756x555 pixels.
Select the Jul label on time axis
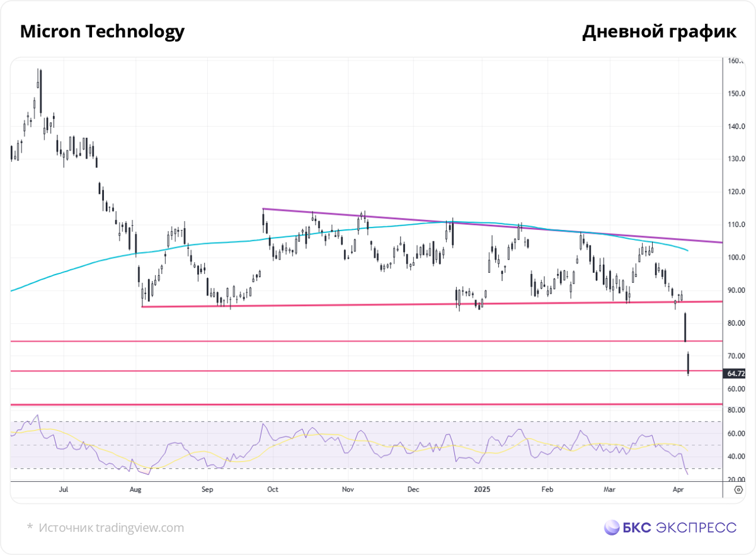coord(63,489)
